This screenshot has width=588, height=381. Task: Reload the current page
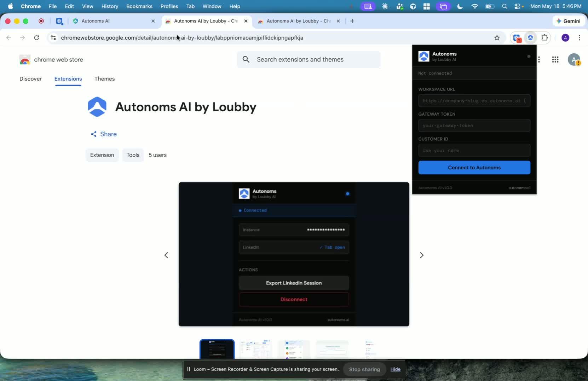36,37
